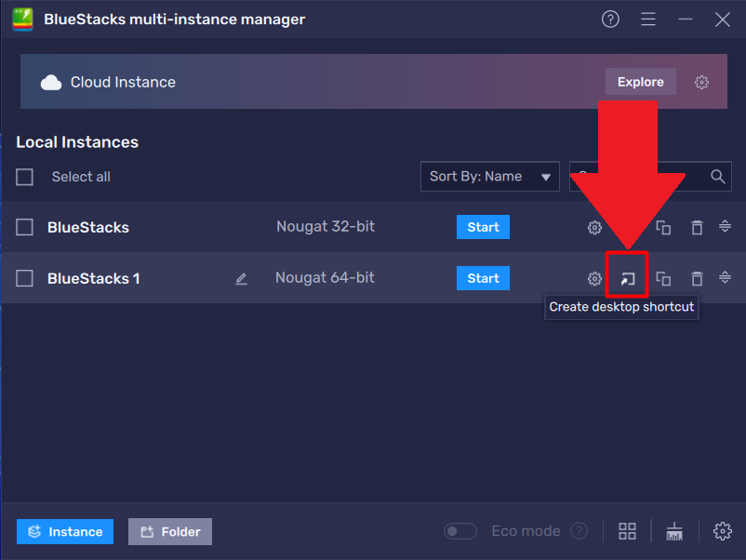746x560 pixels.
Task: Open settings for the BlueStacks 1 instance
Action: 594,278
